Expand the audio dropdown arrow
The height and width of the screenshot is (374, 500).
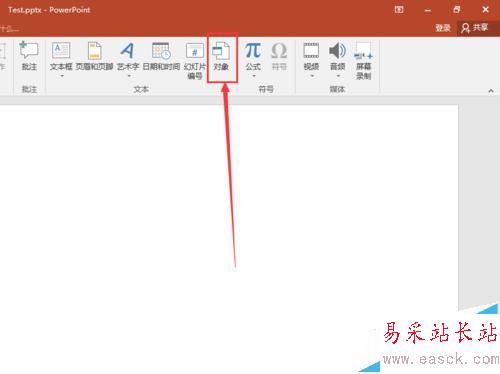tap(338, 76)
